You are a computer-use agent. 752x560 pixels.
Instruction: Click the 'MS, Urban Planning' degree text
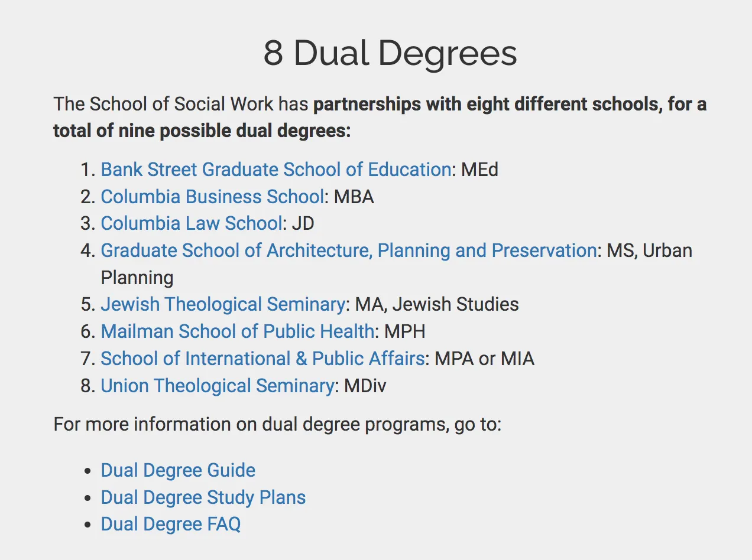pyautogui.click(x=649, y=250)
